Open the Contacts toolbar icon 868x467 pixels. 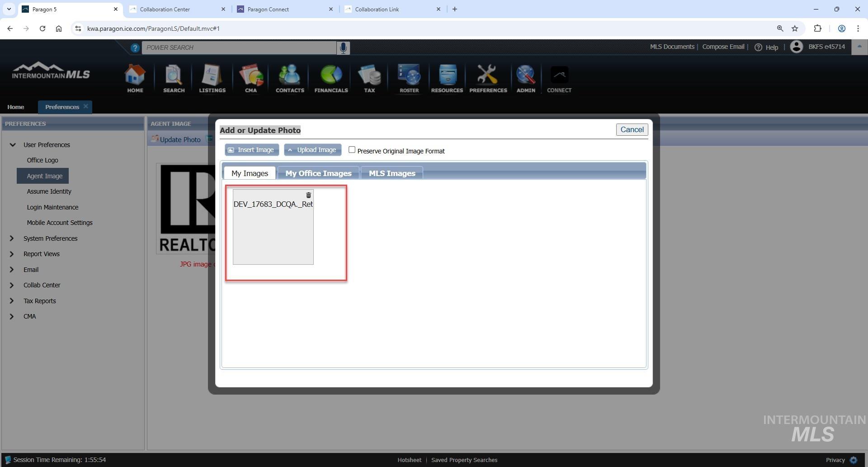click(290, 79)
